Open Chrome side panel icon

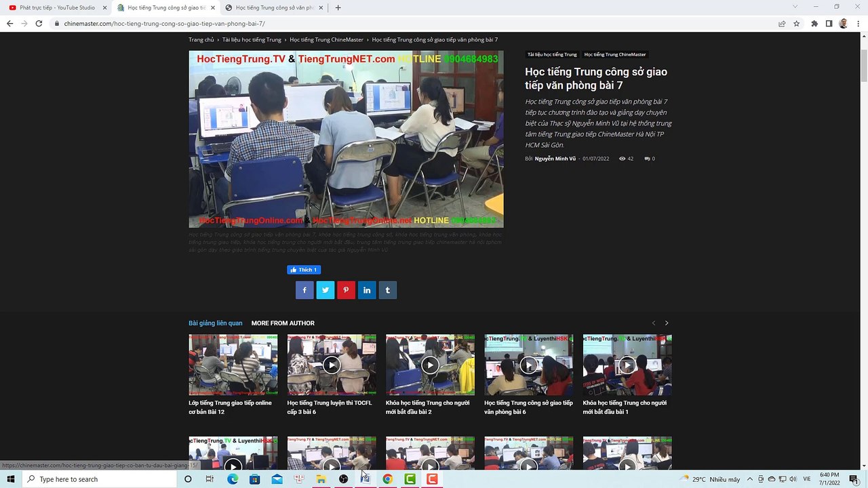[829, 23]
